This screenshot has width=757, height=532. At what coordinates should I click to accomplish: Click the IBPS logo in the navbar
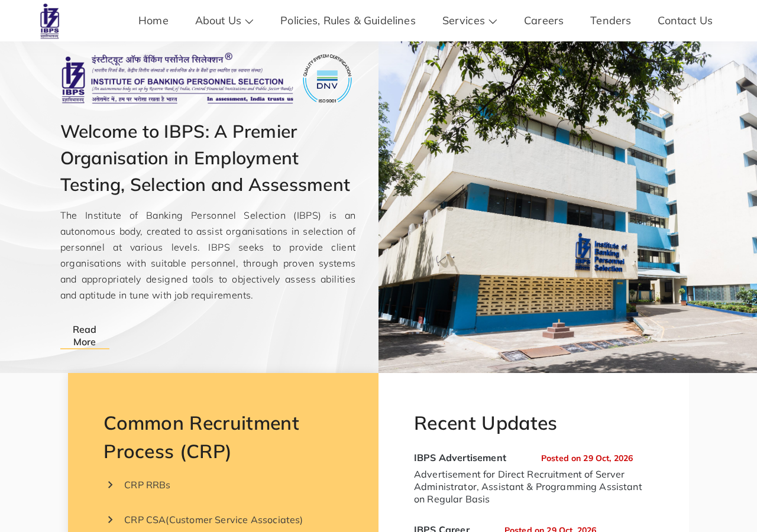tap(50, 21)
